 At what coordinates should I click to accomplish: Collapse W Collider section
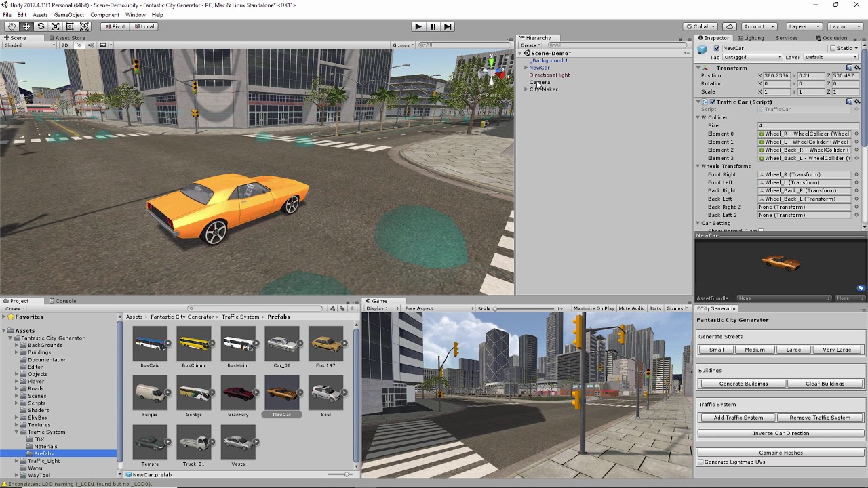pos(698,117)
